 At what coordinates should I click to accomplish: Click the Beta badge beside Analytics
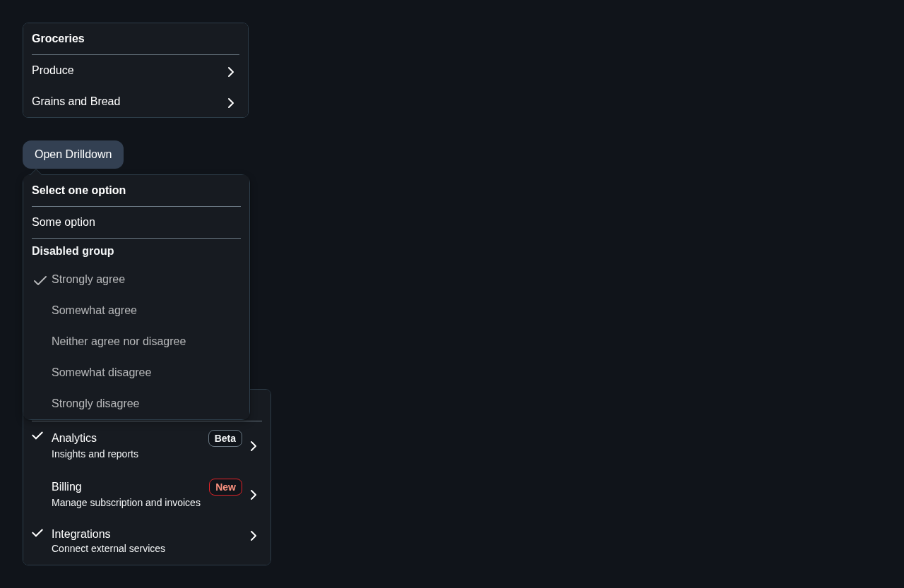(225, 438)
